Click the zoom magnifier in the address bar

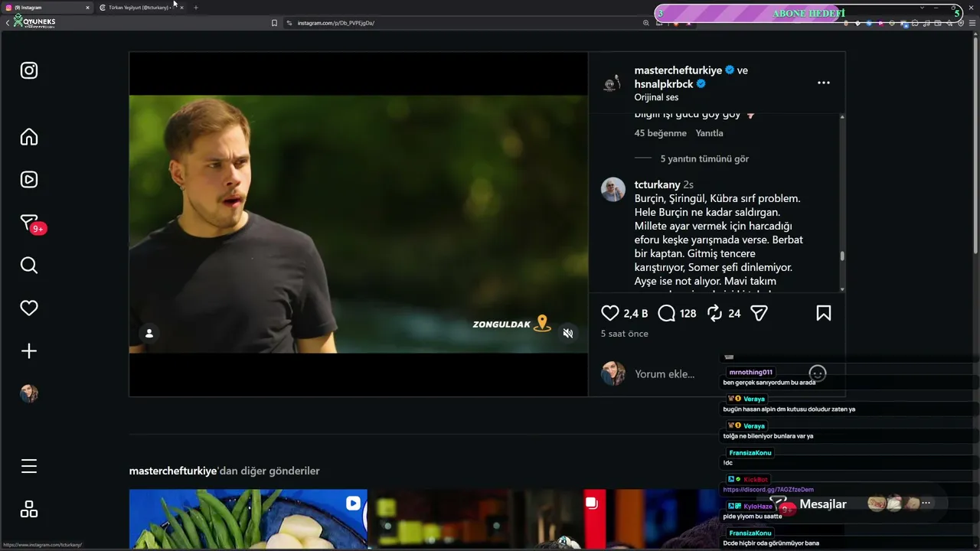pos(646,23)
